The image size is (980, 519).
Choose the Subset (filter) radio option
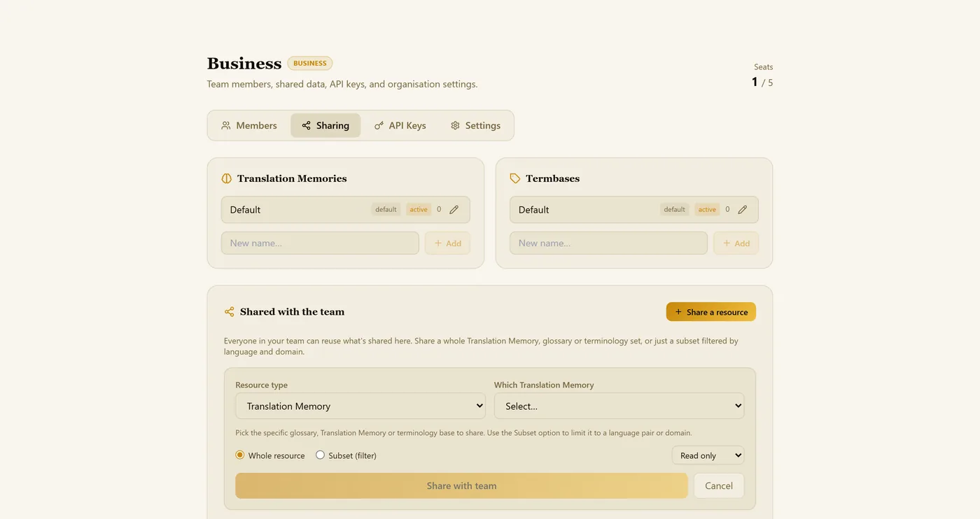tap(320, 455)
